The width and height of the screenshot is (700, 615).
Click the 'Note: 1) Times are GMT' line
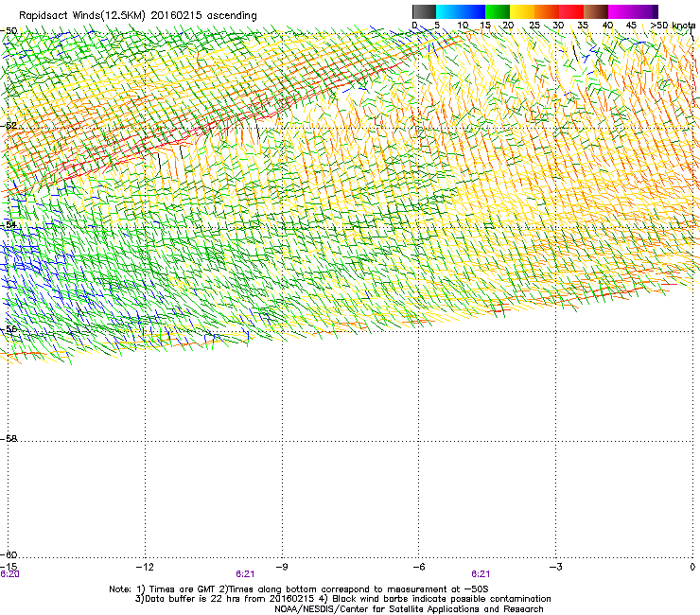[x=299, y=589]
